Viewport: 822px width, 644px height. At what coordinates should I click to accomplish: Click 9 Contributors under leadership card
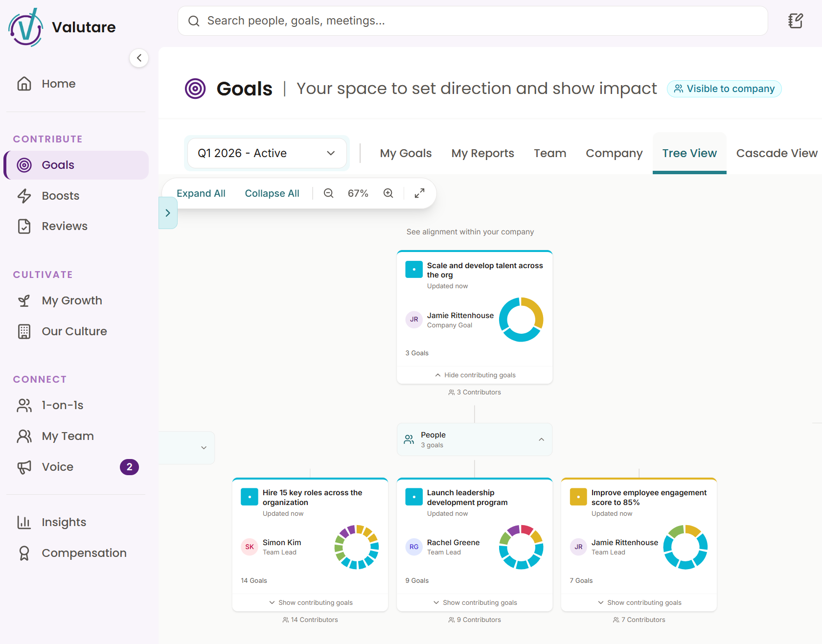[475, 620]
